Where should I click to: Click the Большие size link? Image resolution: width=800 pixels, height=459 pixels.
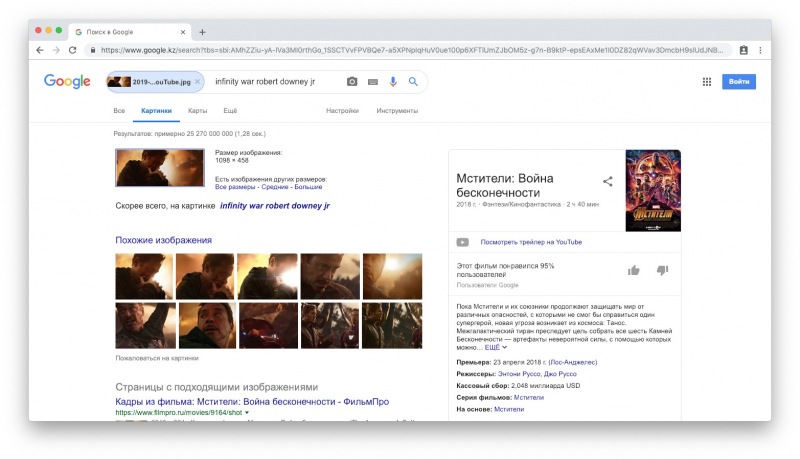308,187
